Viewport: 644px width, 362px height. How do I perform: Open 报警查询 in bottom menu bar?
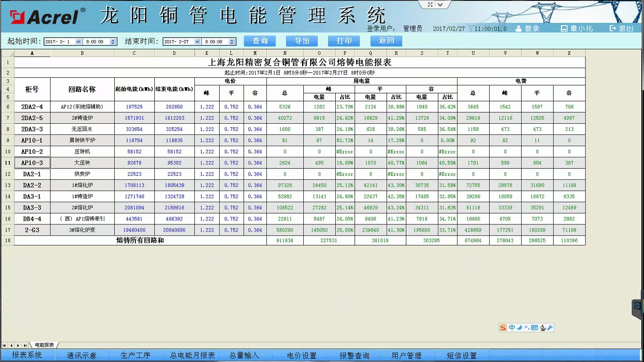click(x=354, y=355)
